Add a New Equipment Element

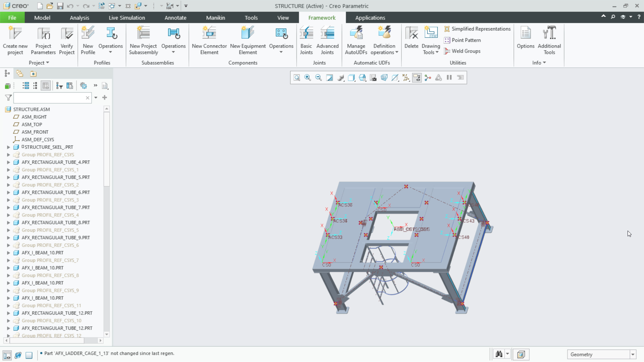click(x=248, y=41)
